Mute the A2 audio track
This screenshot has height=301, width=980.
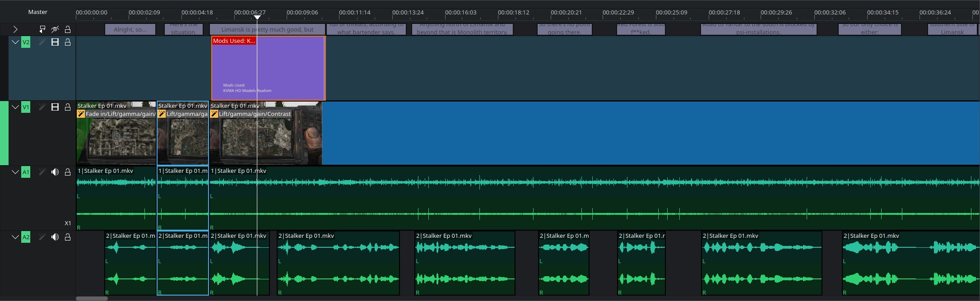(x=55, y=237)
